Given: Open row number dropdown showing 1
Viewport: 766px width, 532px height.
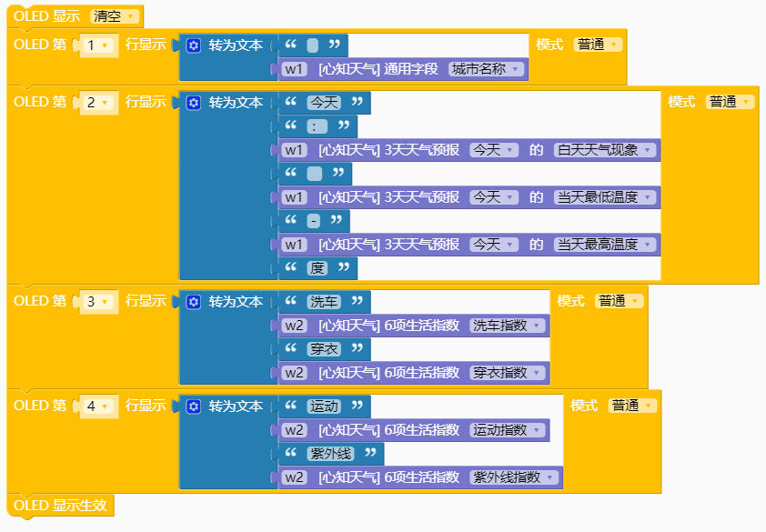Looking at the screenshot, I should click(x=97, y=45).
